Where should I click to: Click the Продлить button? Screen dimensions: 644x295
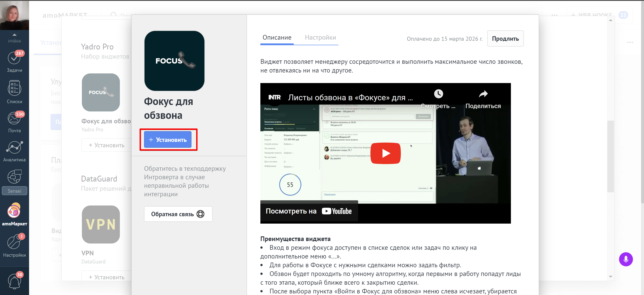coord(505,38)
